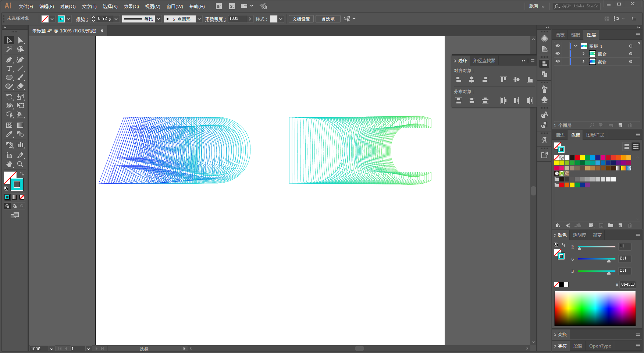Select the Zoom magnifier tool
The width and height of the screenshot is (644, 353).
coord(21,164)
